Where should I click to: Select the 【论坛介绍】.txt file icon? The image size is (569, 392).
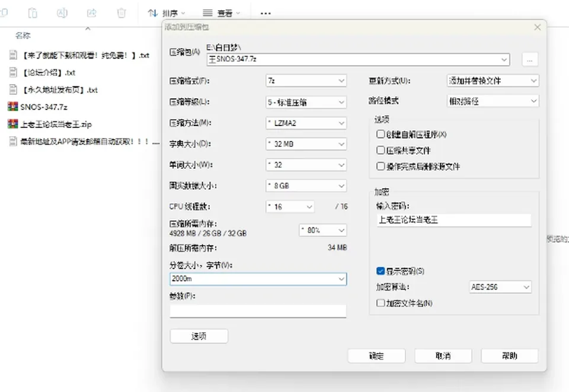click(x=12, y=72)
